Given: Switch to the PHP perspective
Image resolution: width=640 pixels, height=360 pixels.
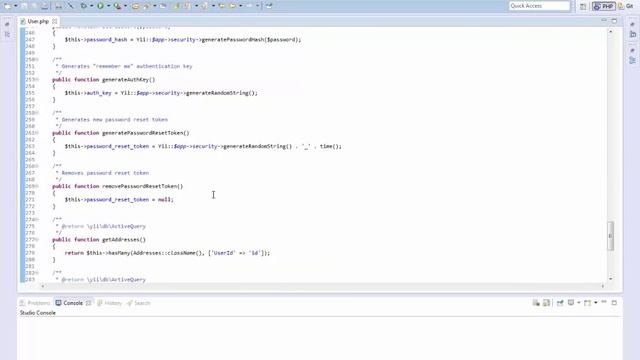Looking at the screenshot, I should 604,6.
